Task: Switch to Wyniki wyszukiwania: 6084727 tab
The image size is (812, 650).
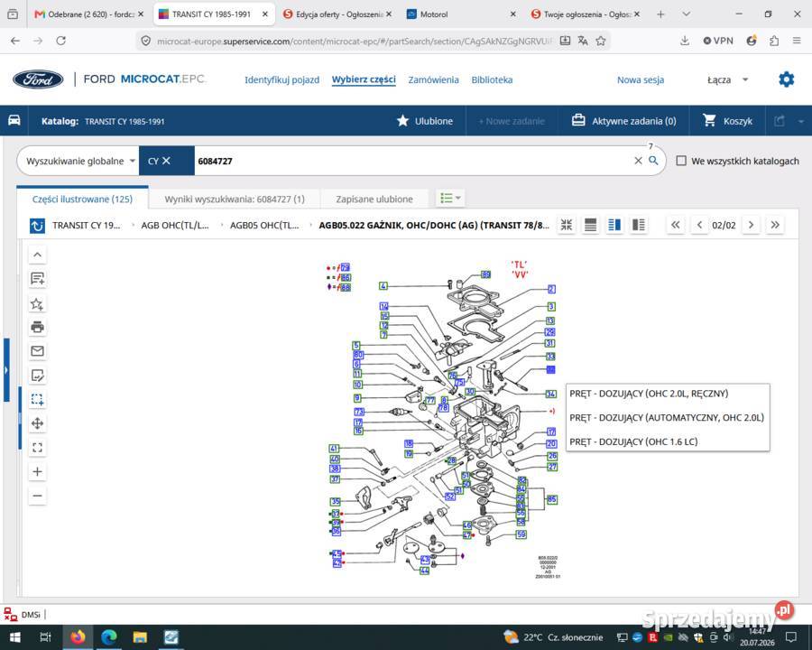Action: pos(235,199)
